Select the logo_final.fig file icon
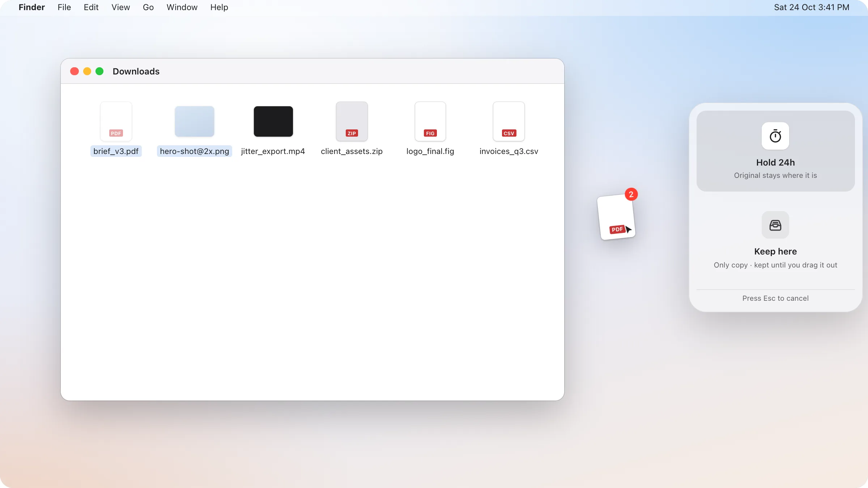868x488 pixels. [x=430, y=121]
